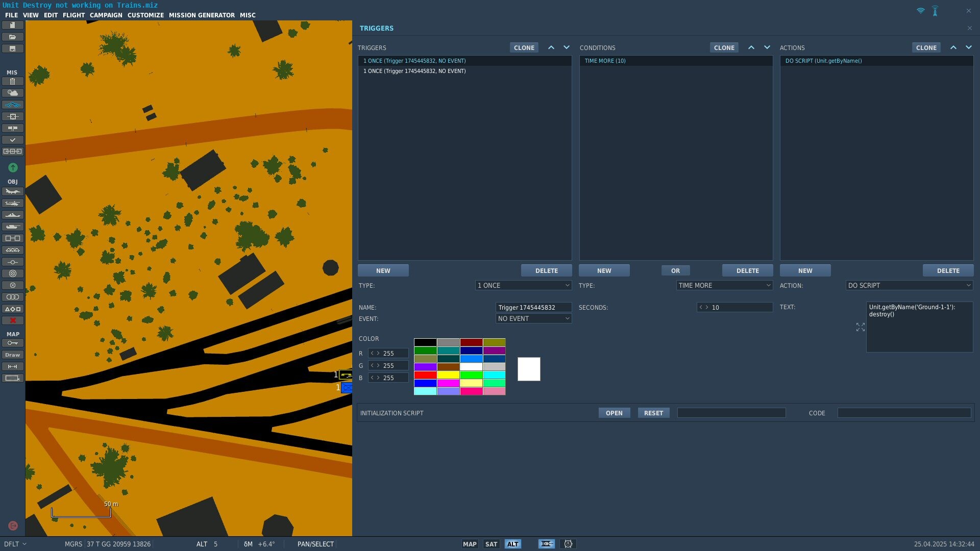Switch to the MAP view mode
This screenshot has height=551, width=980.
pyautogui.click(x=470, y=544)
